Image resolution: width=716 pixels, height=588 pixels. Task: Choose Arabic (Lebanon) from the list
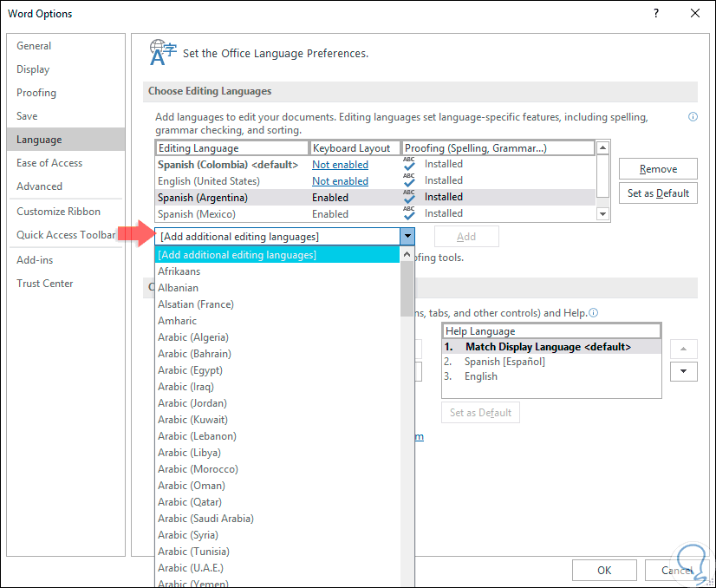(x=277, y=436)
